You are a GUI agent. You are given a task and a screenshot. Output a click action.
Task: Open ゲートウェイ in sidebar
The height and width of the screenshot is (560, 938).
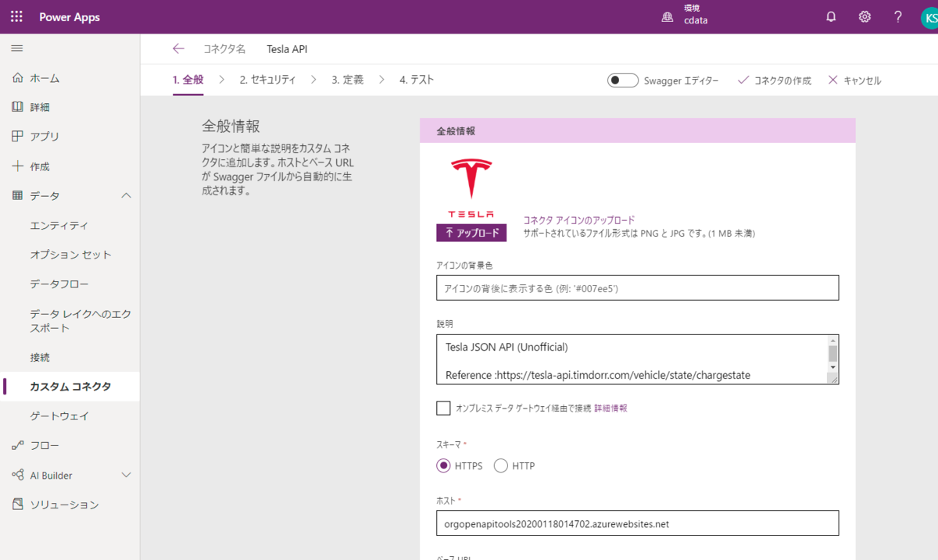pos(59,416)
